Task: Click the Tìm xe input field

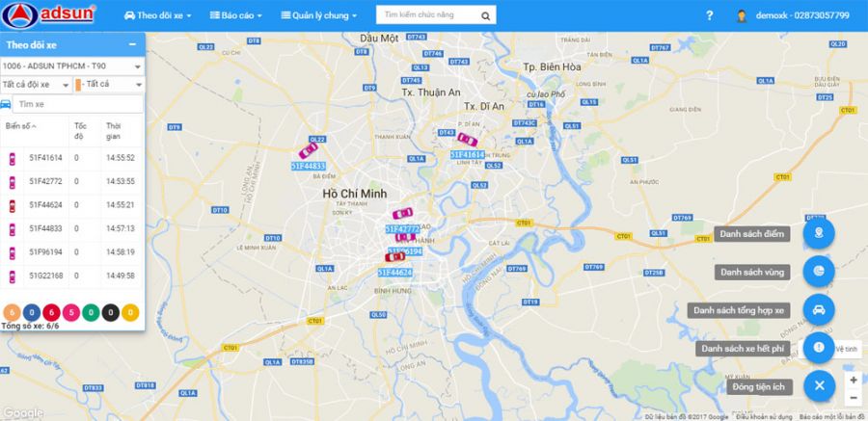Action: click(77, 104)
